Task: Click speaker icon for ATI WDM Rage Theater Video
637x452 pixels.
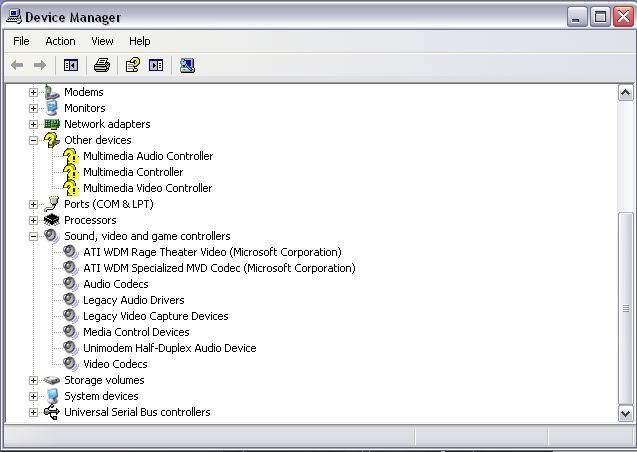Action: pos(71,252)
